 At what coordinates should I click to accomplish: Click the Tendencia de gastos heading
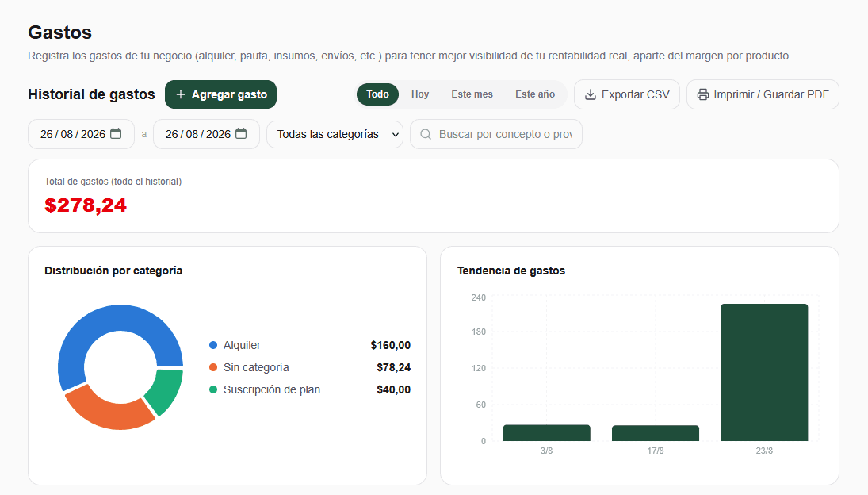pyautogui.click(x=511, y=271)
